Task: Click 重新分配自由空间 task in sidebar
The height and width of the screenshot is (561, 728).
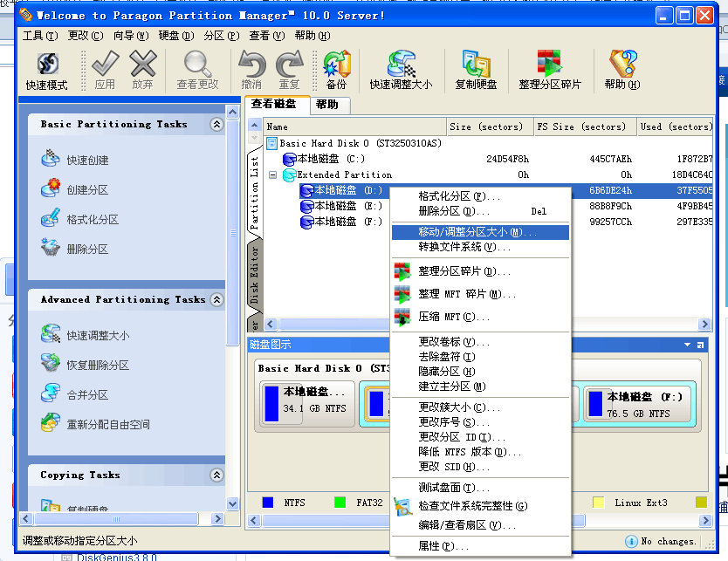Action: click(108, 425)
